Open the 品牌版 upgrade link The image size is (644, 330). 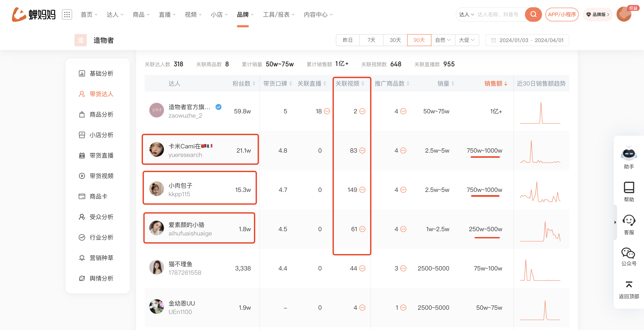click(598, 14)
